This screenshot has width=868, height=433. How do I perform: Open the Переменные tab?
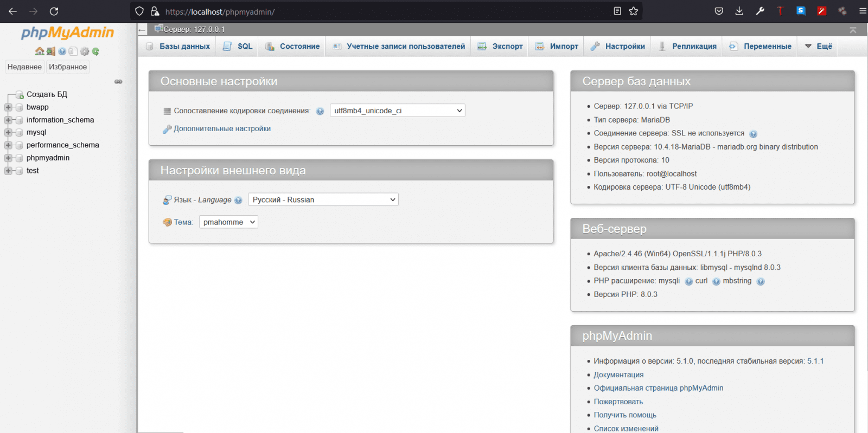[760, 46]
